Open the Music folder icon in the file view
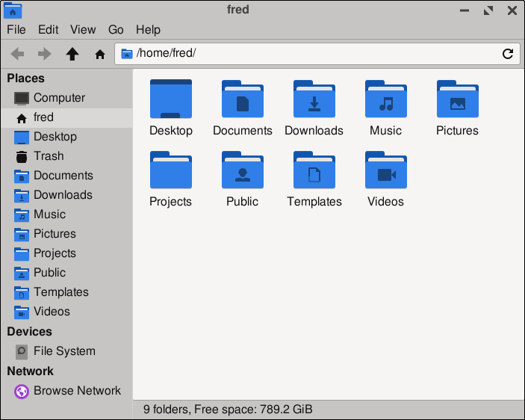The height and width of the screenshot is (420, 525). point(385,99)
